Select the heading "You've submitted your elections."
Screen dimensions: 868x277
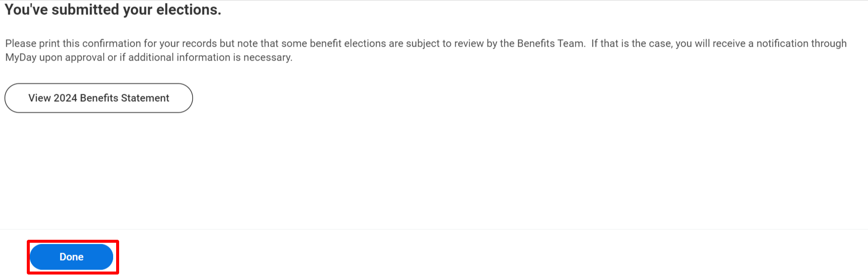(x=113, y=9)
